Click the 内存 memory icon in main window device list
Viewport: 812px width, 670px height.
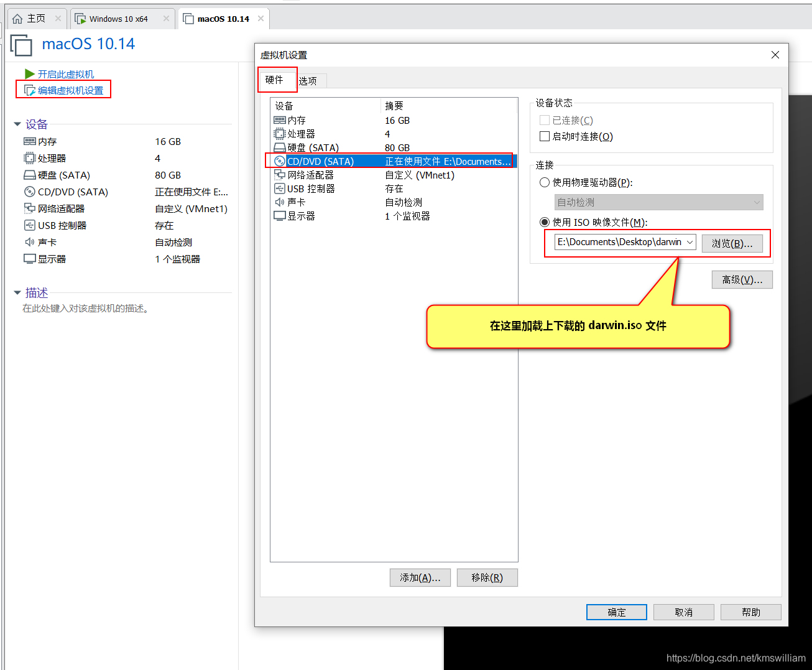[x=29, y=141]
